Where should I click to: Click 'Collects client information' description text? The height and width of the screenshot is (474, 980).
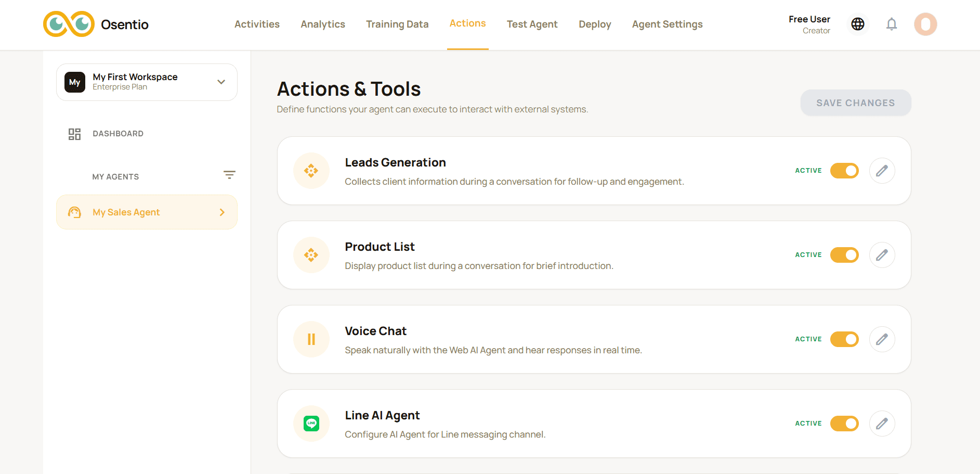pyautogui.click(x=515, y=182)
